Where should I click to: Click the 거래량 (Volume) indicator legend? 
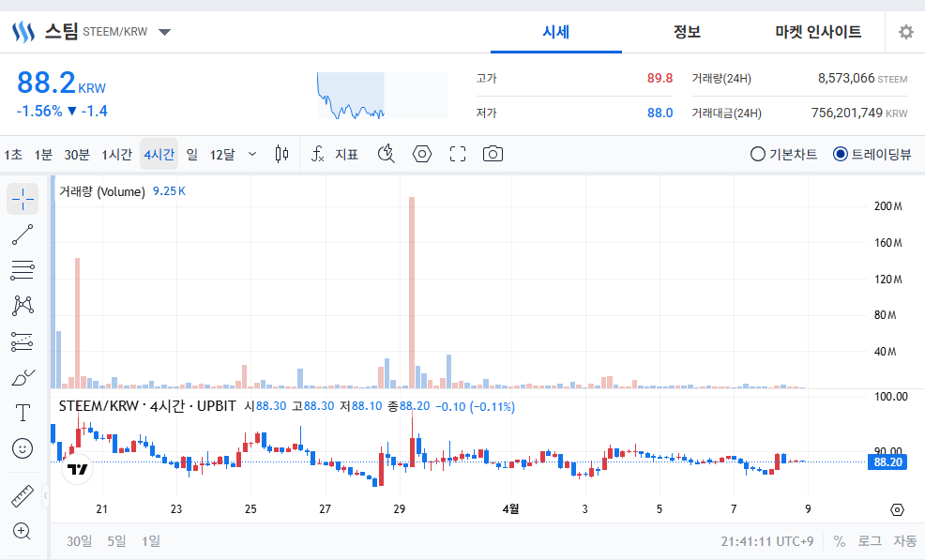click(x=101, y=191)
